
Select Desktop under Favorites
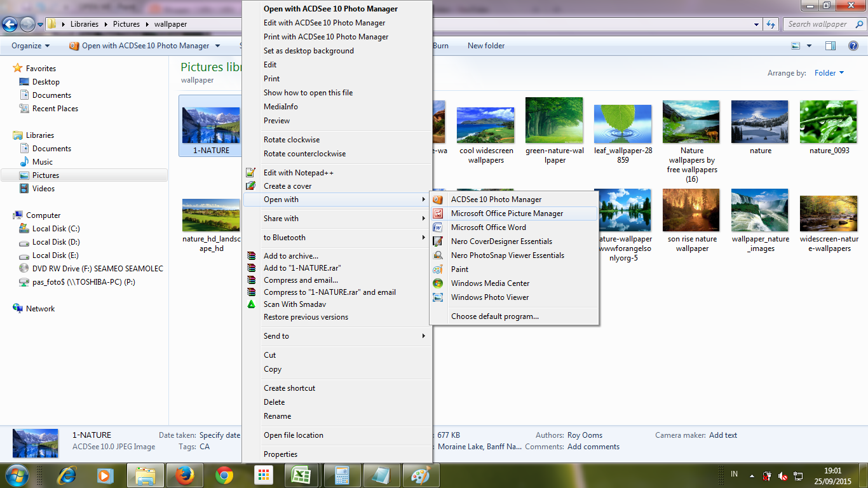point(46,82)
